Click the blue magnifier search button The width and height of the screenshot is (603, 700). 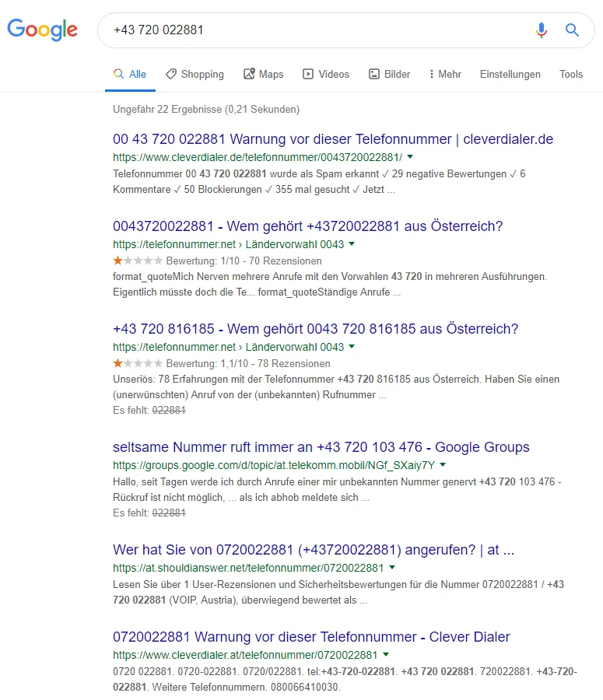[x=572, y=30]
